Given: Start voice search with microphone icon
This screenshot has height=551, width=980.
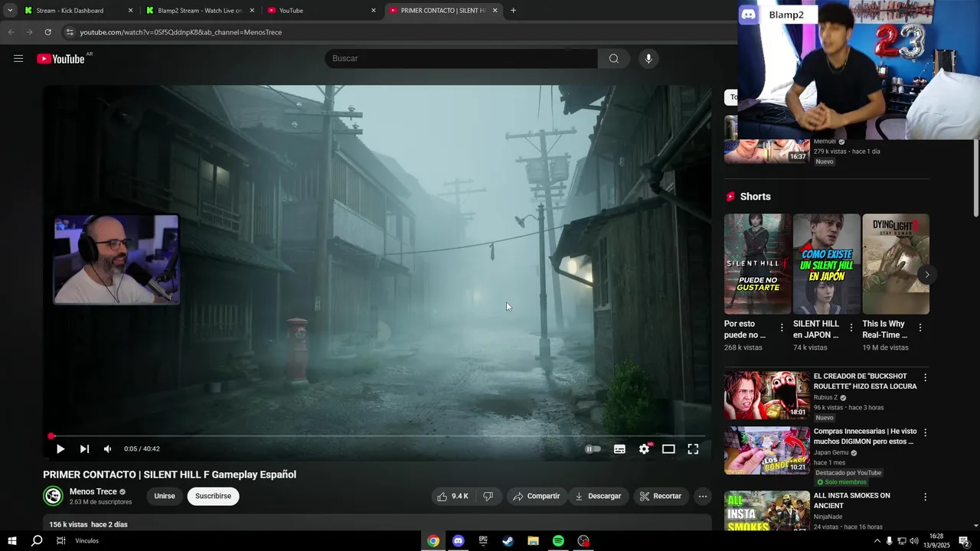Looking at the screenshot, I should click(648, 59).
